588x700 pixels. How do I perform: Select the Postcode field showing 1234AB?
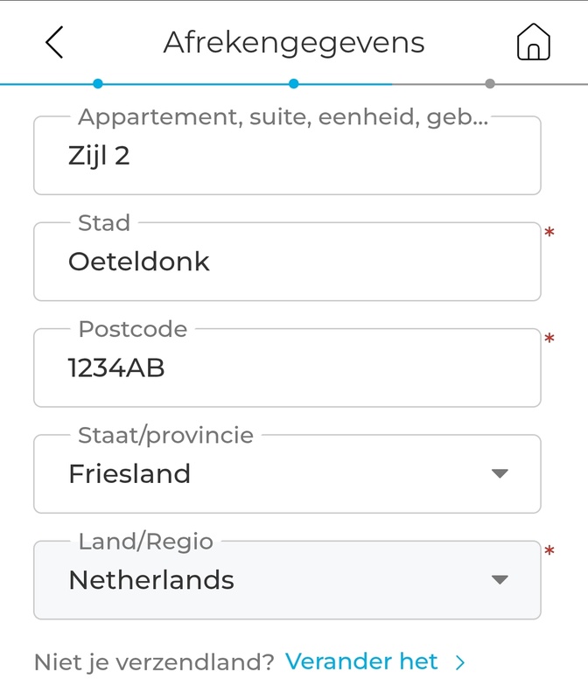[x=287, y=368]
